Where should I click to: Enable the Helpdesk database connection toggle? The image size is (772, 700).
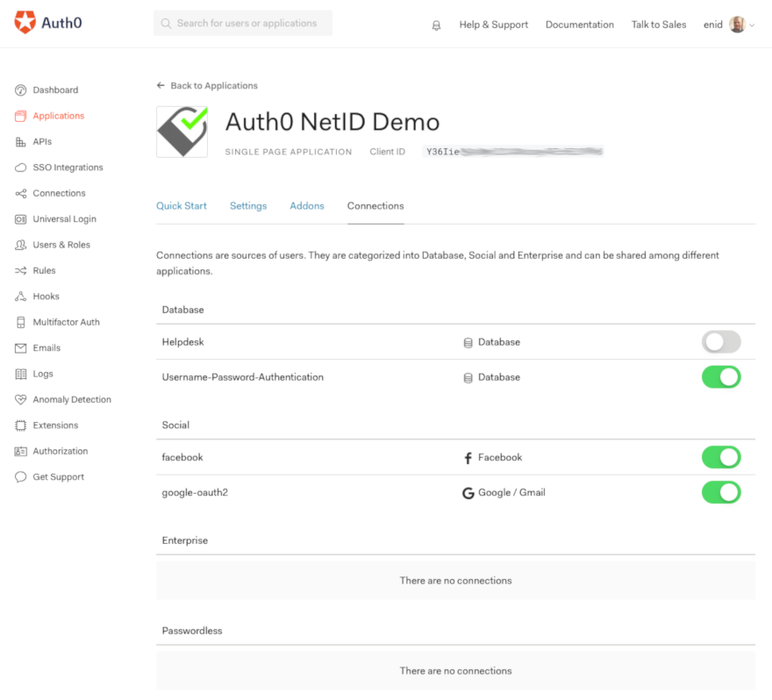[721, 341]
